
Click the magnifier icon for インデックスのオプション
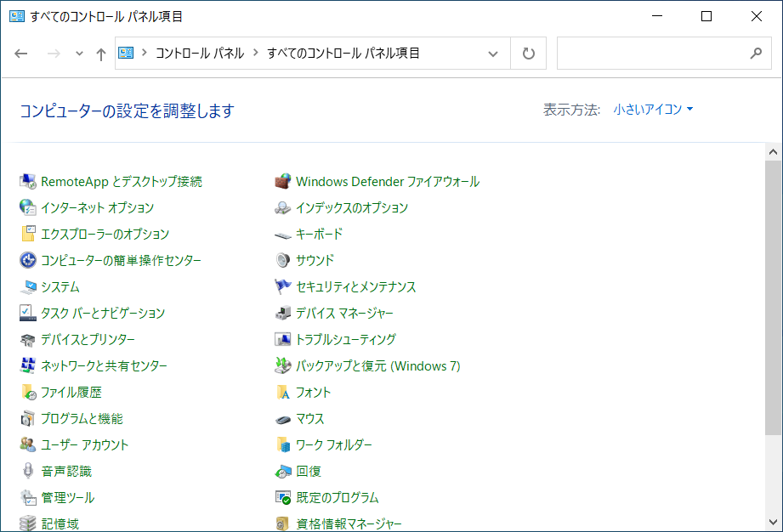coord(283,207)
